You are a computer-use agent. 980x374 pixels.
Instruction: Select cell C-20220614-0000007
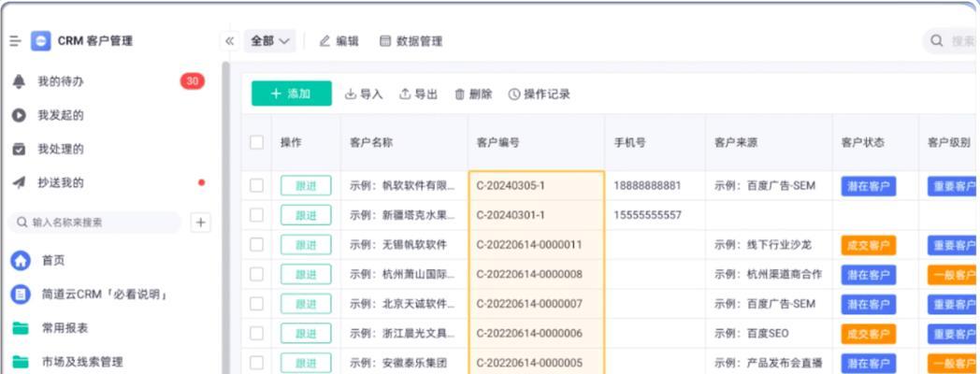click(x=536, y=304)
